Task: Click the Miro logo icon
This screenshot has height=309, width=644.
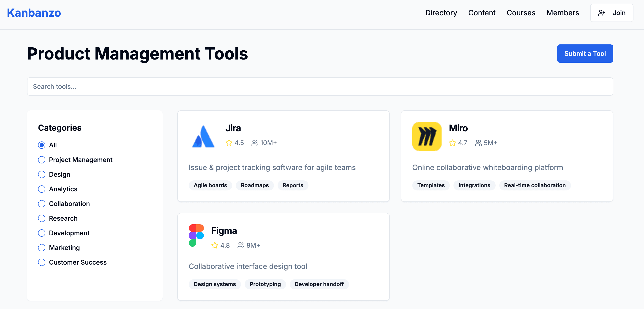Action: tap(427, 136)
